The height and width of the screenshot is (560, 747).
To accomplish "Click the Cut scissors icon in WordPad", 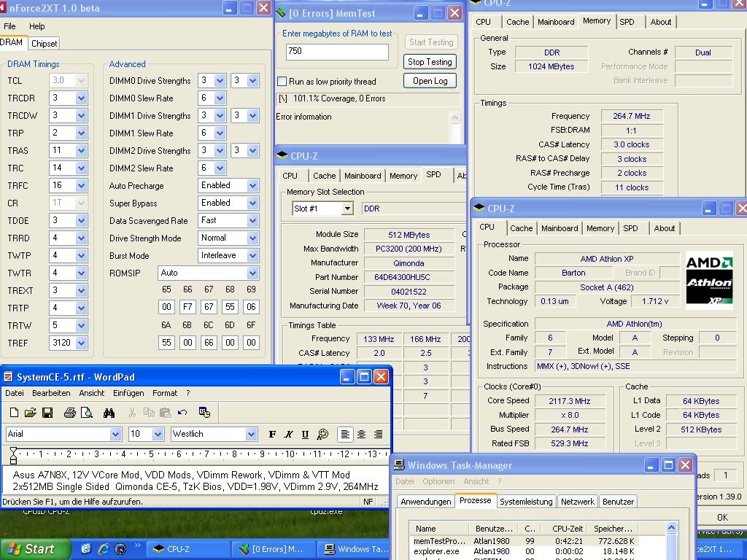I will (x=133, y=413).
